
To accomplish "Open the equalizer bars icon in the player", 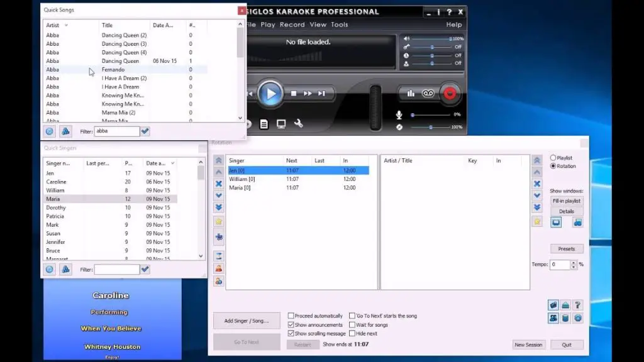I will click(x=410, y=94).
